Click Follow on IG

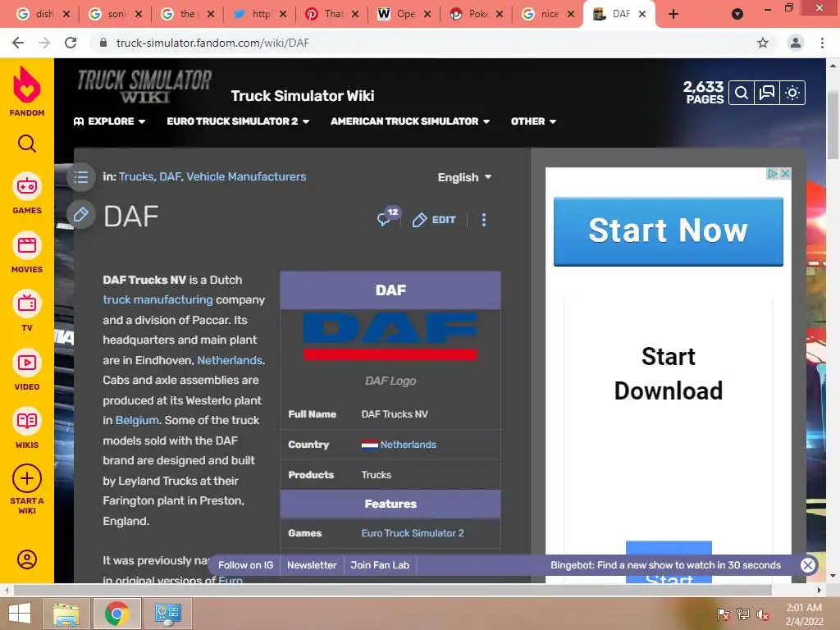[x=245, y=565]
